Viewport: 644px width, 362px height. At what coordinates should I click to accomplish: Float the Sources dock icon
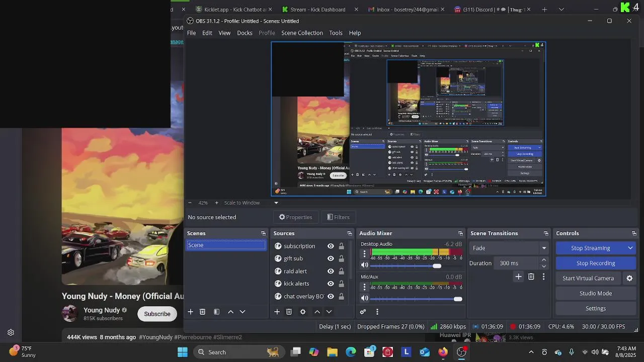pos(350,233)
